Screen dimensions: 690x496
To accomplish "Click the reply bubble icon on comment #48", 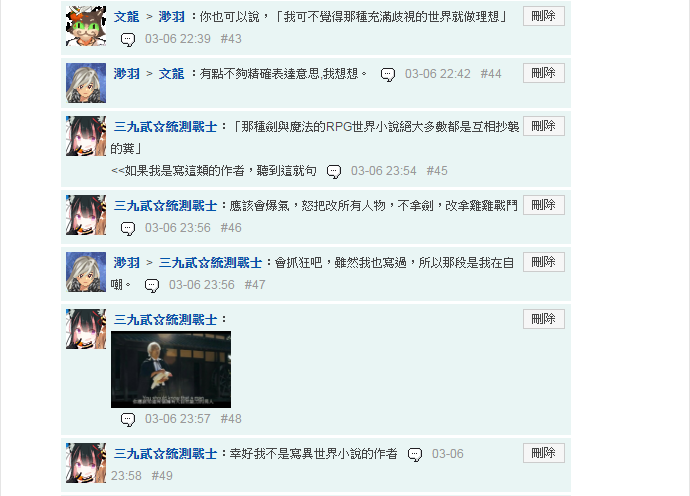I will [128, 419].
